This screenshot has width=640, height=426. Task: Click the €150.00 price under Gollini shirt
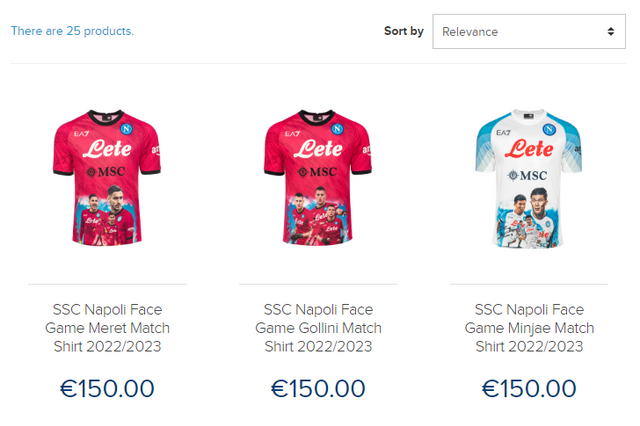pos(318,388)
